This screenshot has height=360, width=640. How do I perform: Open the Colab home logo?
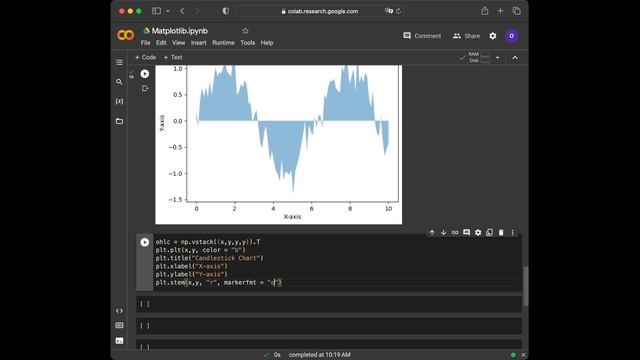click(125, 36)
